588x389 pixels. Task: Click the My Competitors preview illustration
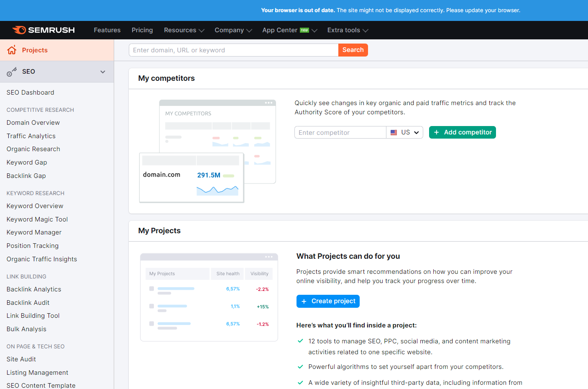[207, 151]
